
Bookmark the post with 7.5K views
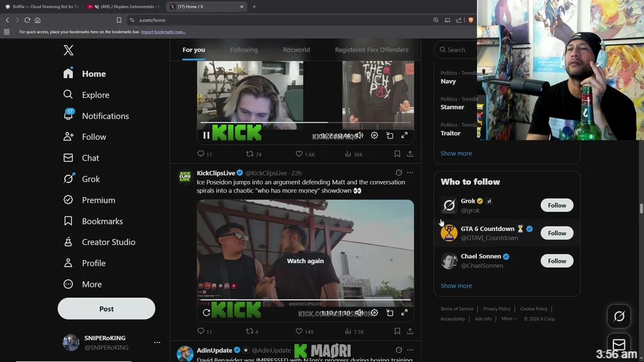(397, 331)
